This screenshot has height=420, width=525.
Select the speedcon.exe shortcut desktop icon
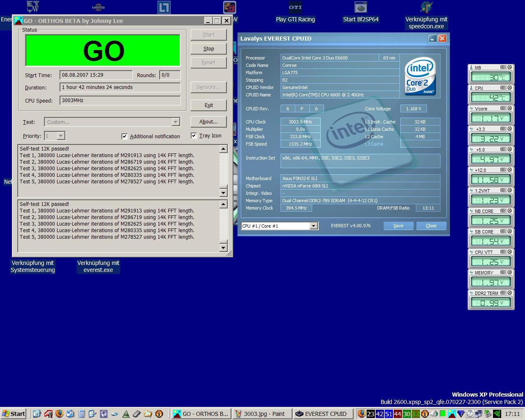point(426,15)
